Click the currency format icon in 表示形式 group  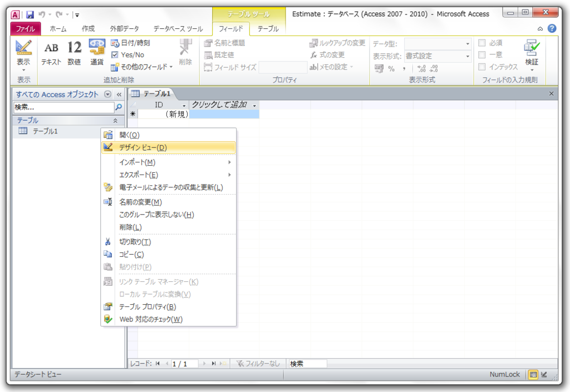point(379,68)
